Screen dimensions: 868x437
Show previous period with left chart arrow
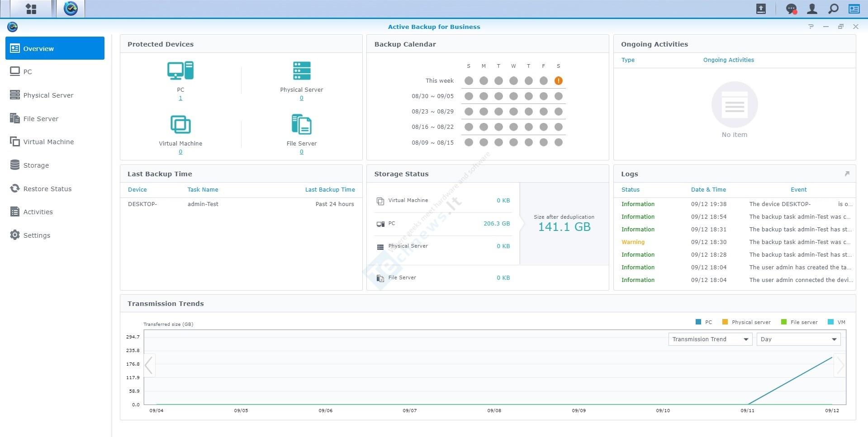click(x=149, y=365)
